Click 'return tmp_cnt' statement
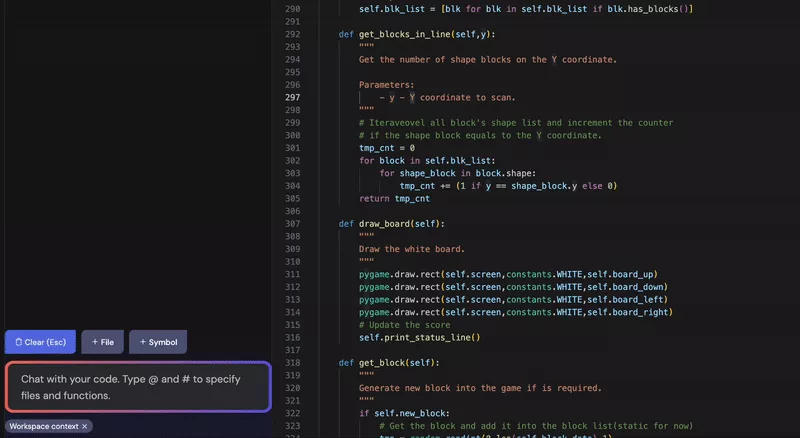 click(394, 199)
